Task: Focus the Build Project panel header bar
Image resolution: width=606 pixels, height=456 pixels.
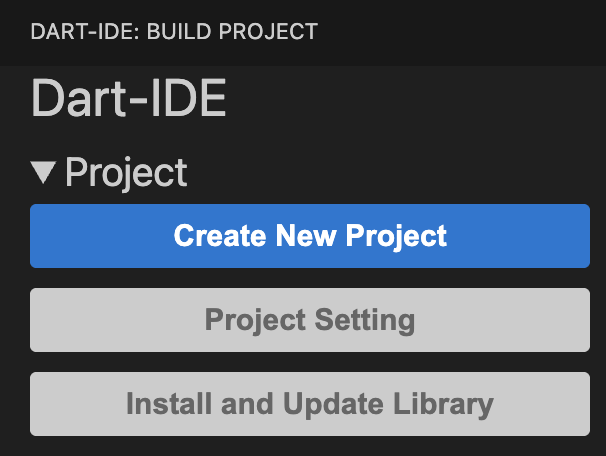Action: (x=303, y=32)
